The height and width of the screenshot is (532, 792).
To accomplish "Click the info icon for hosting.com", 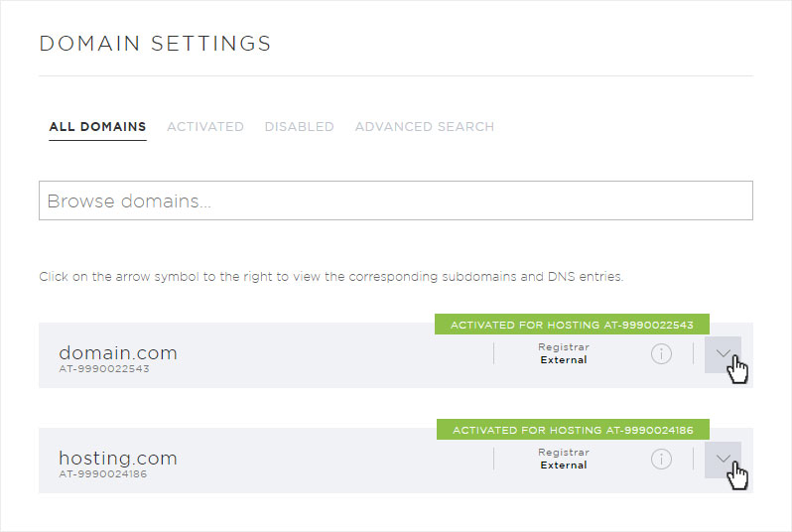I will [x=661, y=459].
